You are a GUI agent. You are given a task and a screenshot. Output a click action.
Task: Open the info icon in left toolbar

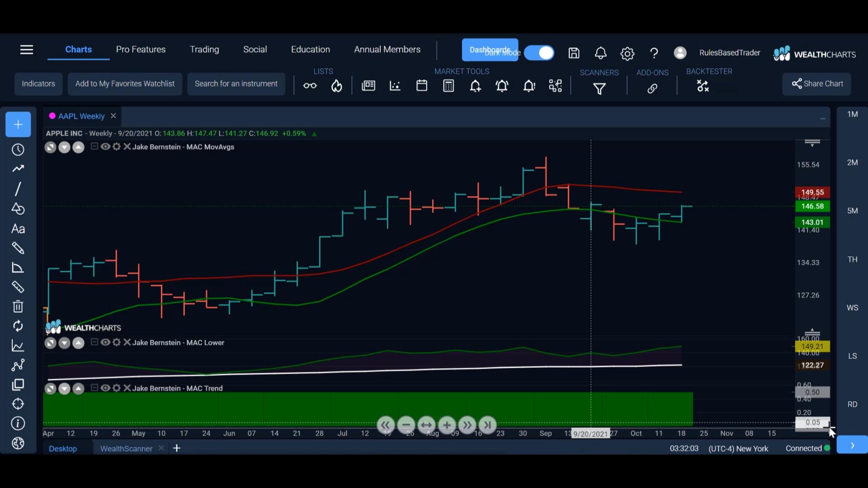(18, 423)
